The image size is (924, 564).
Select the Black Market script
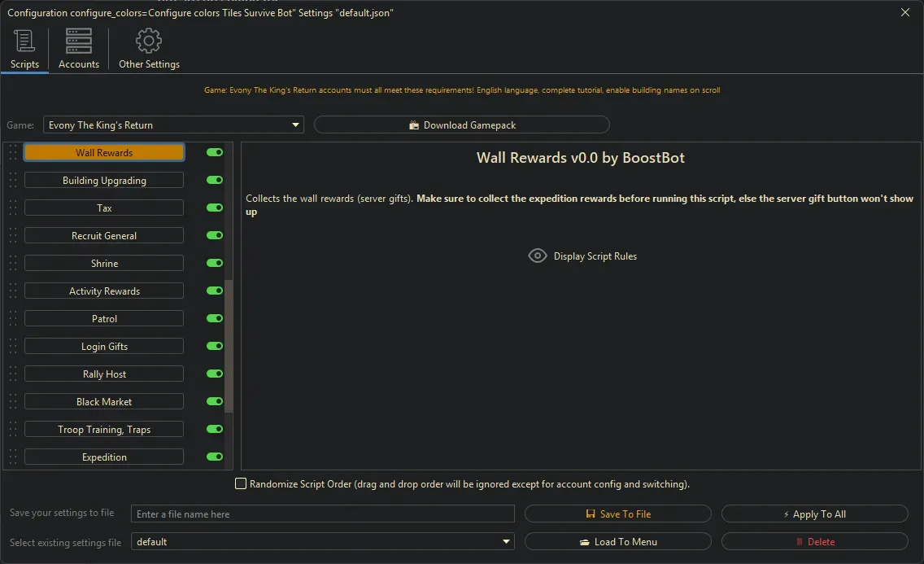103,401
